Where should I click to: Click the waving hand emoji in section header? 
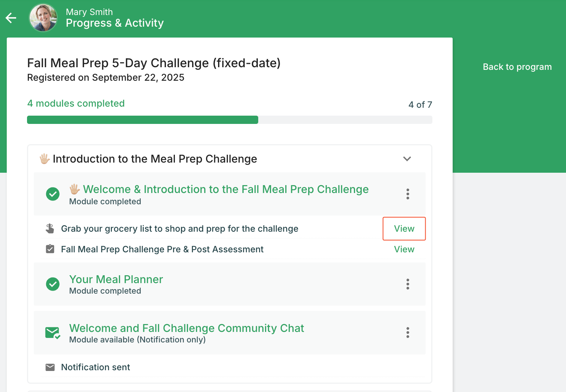coord(45,159)
